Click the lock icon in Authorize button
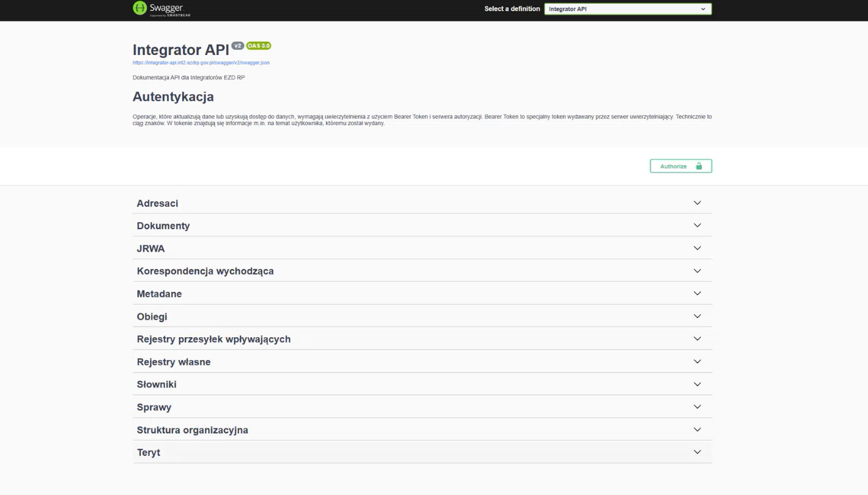 tap(699, 166)
